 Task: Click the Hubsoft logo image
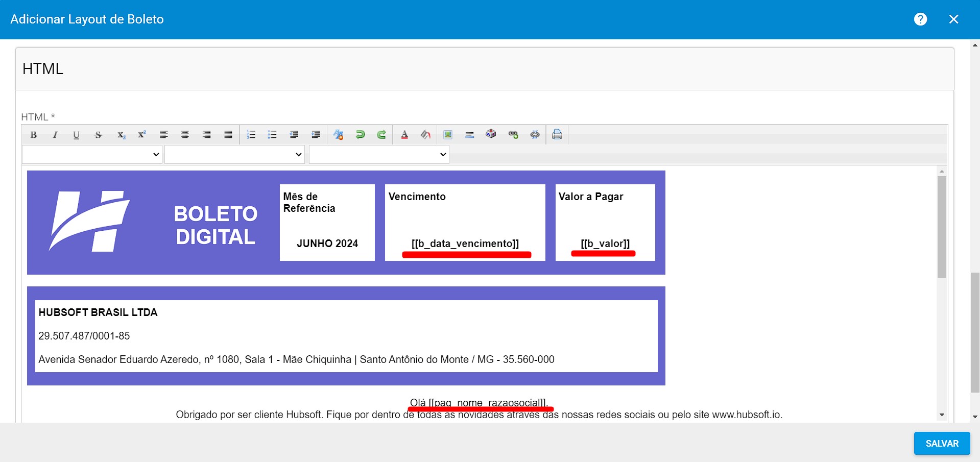point(89,221)
